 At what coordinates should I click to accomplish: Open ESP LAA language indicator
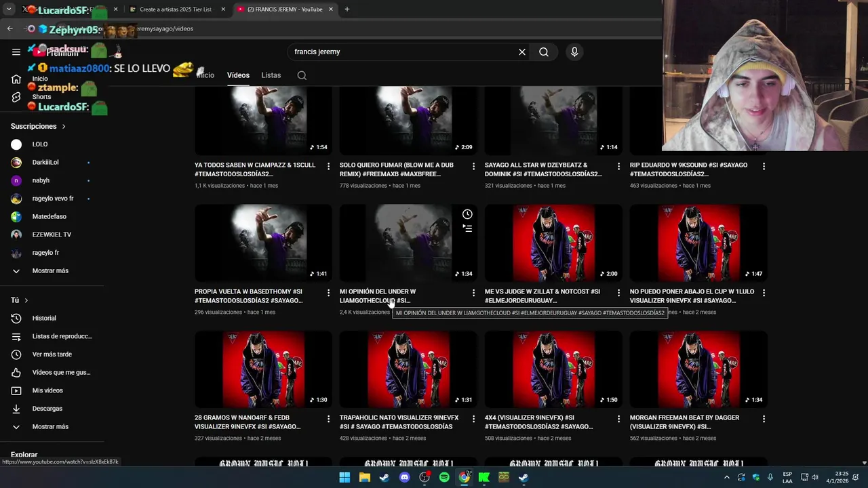pos(787,477)
